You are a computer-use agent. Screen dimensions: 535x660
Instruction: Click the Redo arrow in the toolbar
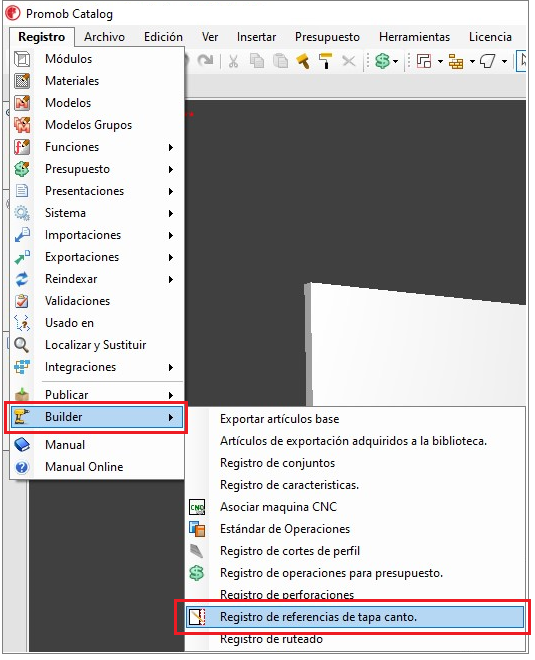(206, 61)
